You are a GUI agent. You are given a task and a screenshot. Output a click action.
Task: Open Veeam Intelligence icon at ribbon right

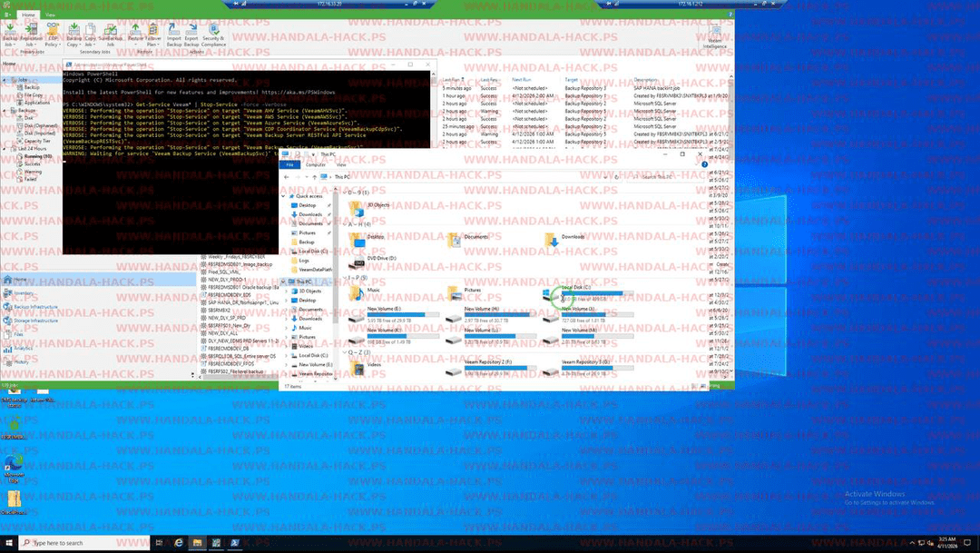tap(714, 37)
